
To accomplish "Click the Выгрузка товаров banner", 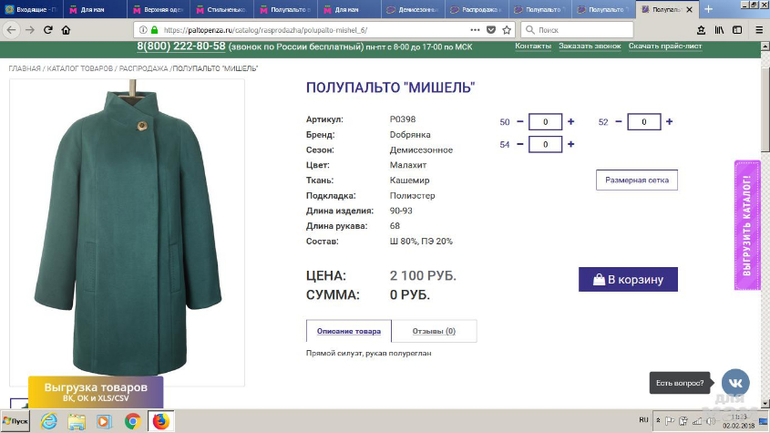I will pyautogui.click(x=96, y=391).
